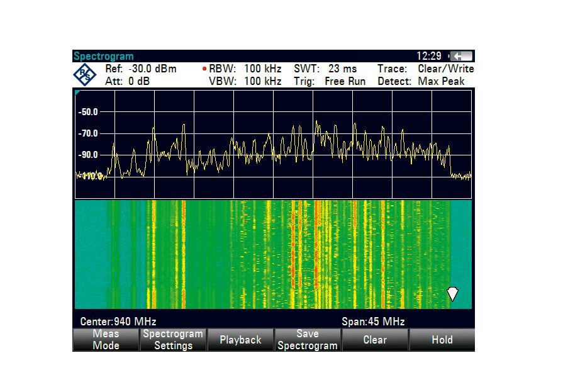Click the Center 940 MHz frequency label

click(x=118, y=322)
